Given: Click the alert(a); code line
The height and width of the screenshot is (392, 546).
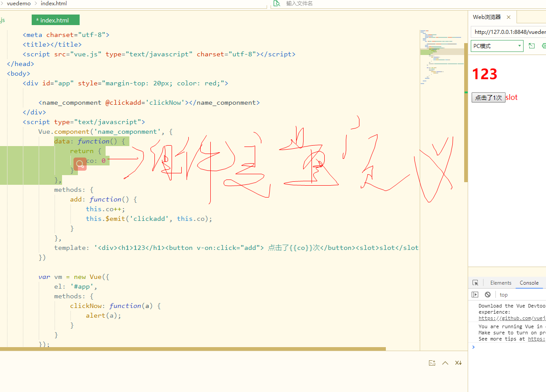Looking at the screenshot, I should (103, 315).
